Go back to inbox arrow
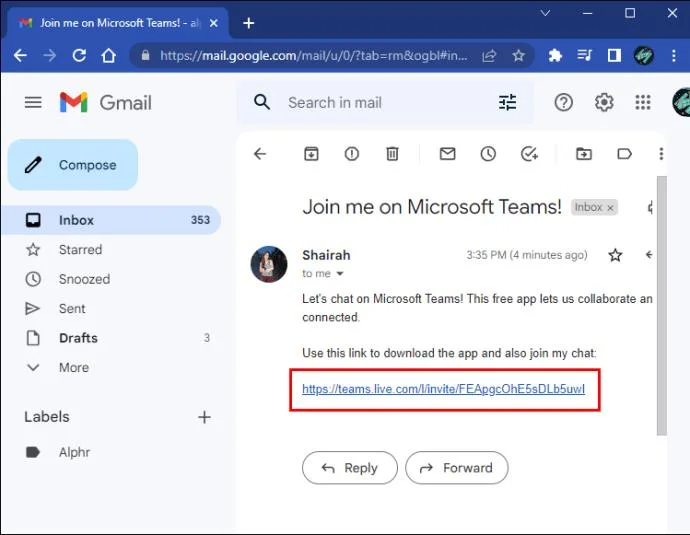The image size is (690, 535). click(260, 154)
